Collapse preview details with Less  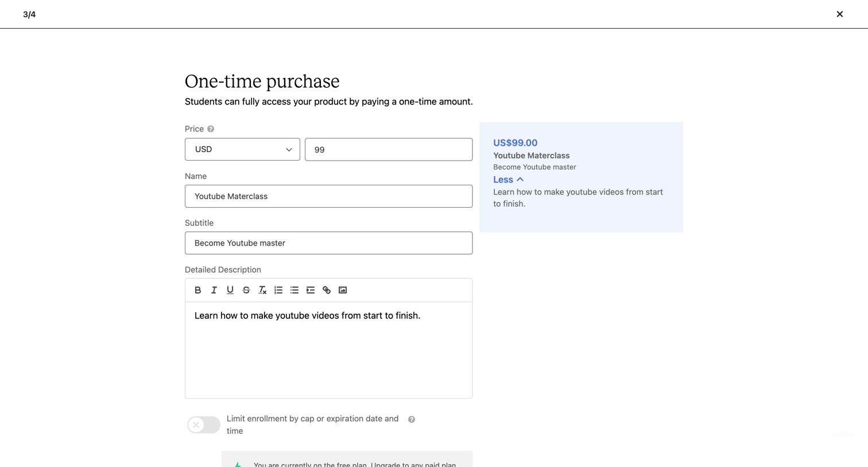tap(508, 180)
